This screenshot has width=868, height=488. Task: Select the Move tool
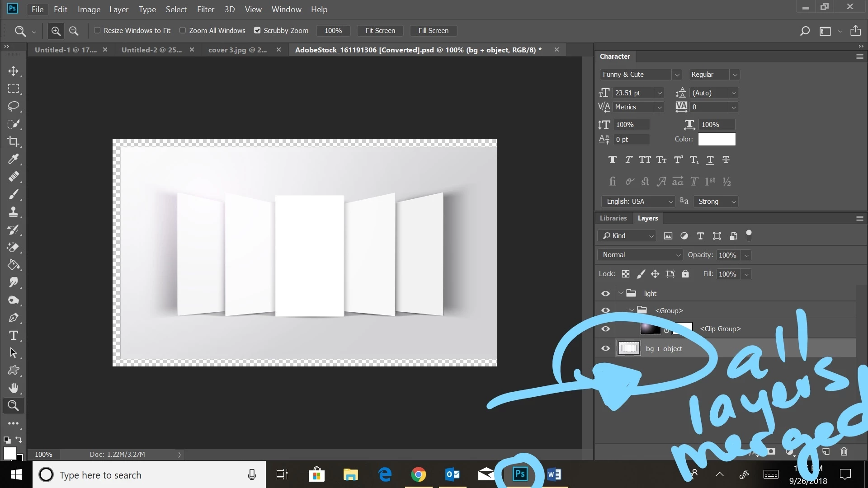pyautogui.click(x=13, y=71)
